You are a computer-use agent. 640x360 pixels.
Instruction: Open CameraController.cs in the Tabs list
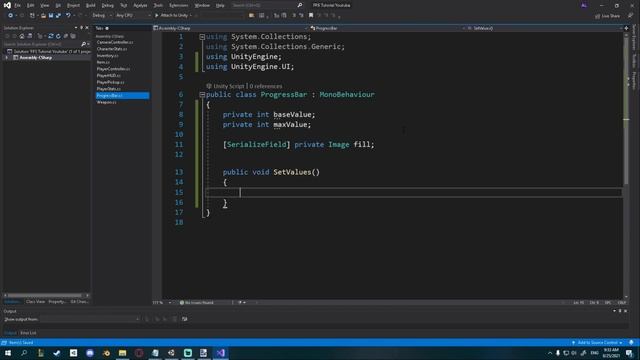coord(115,42)
